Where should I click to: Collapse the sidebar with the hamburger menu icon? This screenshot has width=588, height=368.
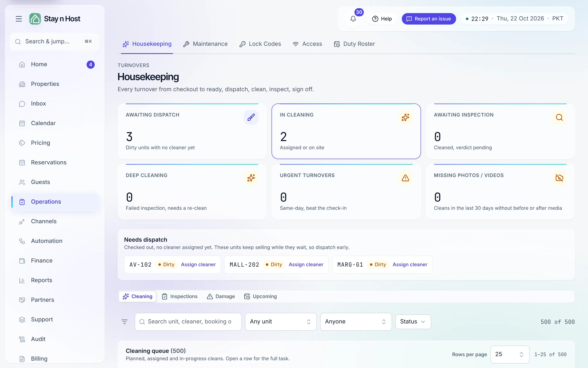point(19,19)
